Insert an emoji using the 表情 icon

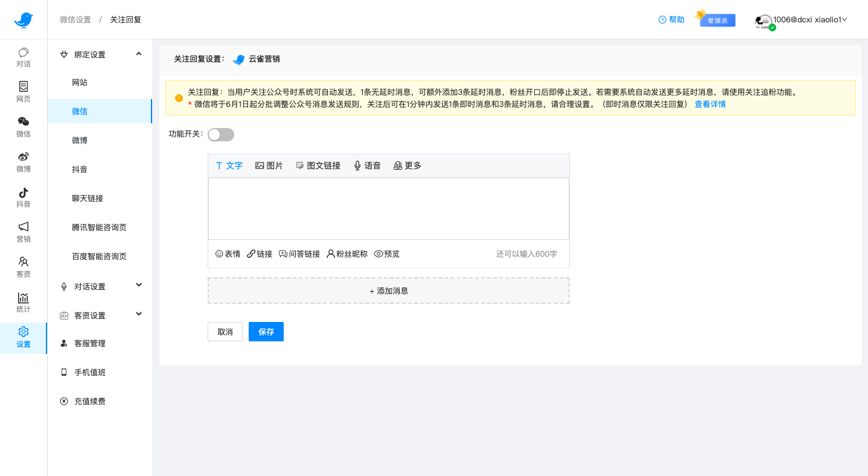(228, 254)
